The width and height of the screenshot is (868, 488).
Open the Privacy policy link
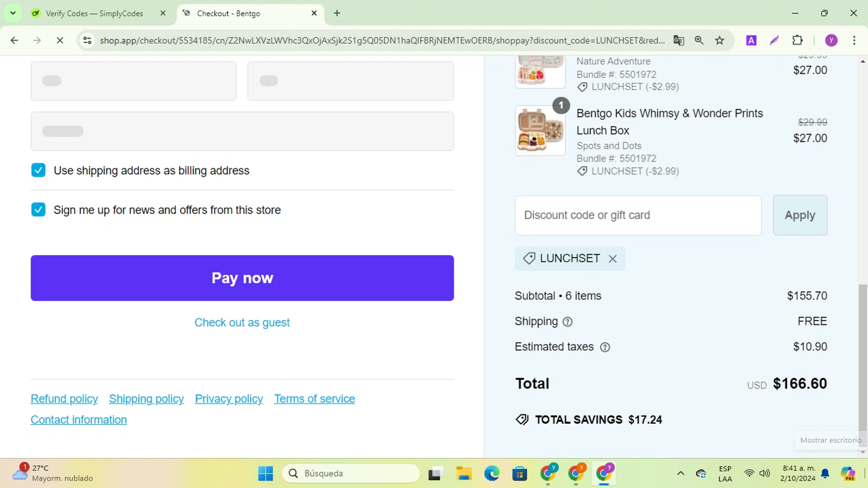pyautogui.click(x=229, y=399)
